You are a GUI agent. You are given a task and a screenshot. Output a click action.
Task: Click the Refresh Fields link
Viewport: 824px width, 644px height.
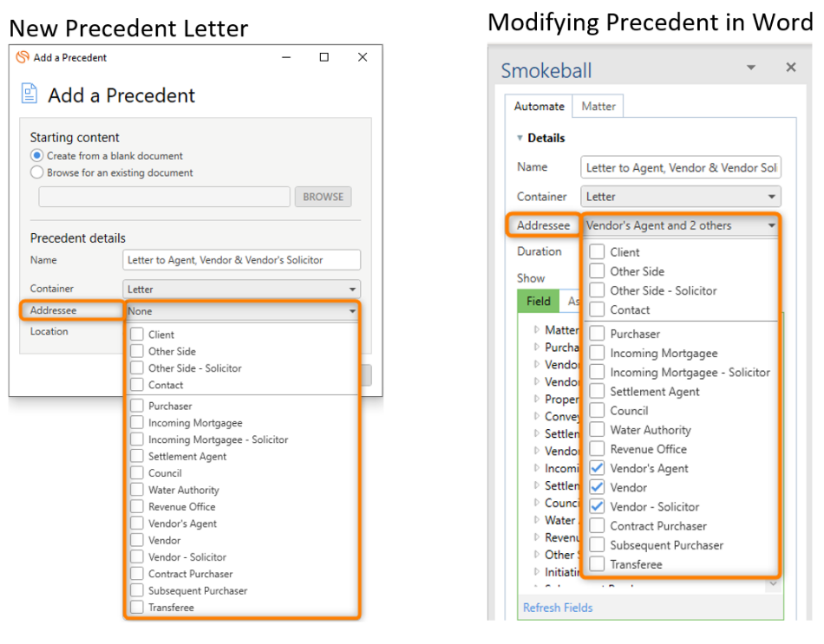click(558, 608)
